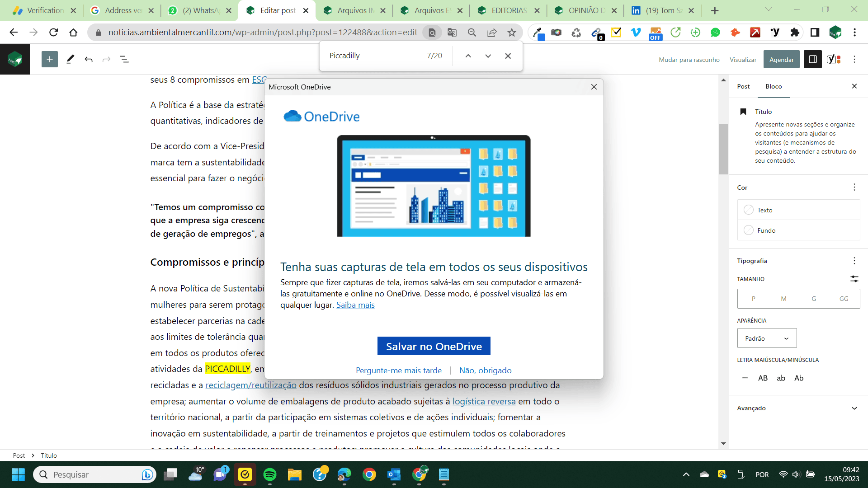Image resolution: width=868 pixels, height=488 pixels.
Task: Open the extensions puzzle icon
Action: pos(795,32)
